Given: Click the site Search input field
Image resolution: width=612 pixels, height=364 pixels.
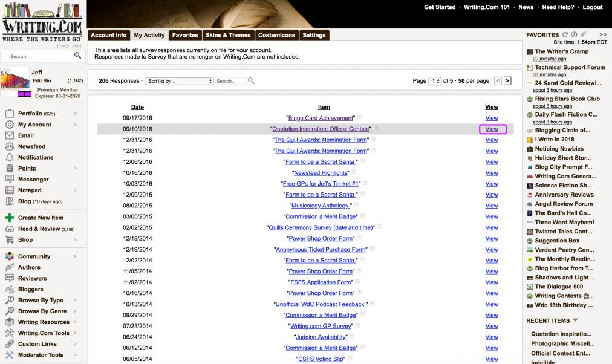Looking at the screenshot, I should (41, 56).
